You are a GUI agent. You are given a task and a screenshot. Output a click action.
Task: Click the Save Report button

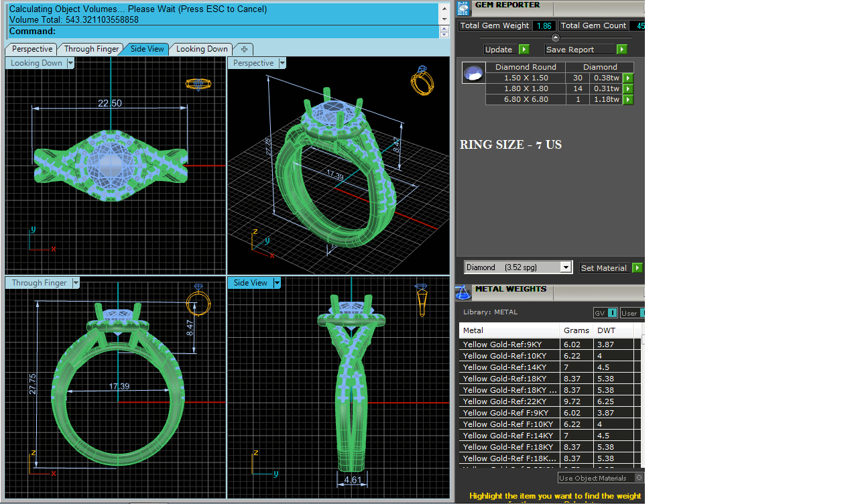[x=578, y=50]
